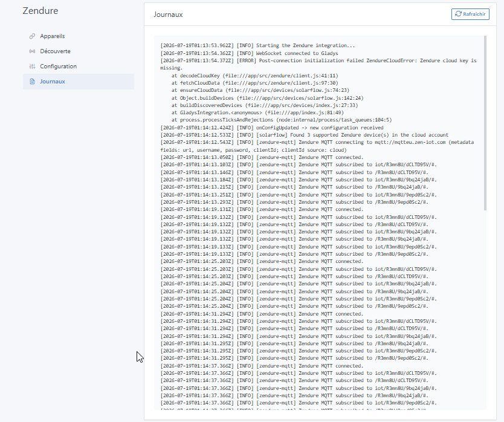Click log line 'WebSocket connected to Gladys'

click(249, 53)
